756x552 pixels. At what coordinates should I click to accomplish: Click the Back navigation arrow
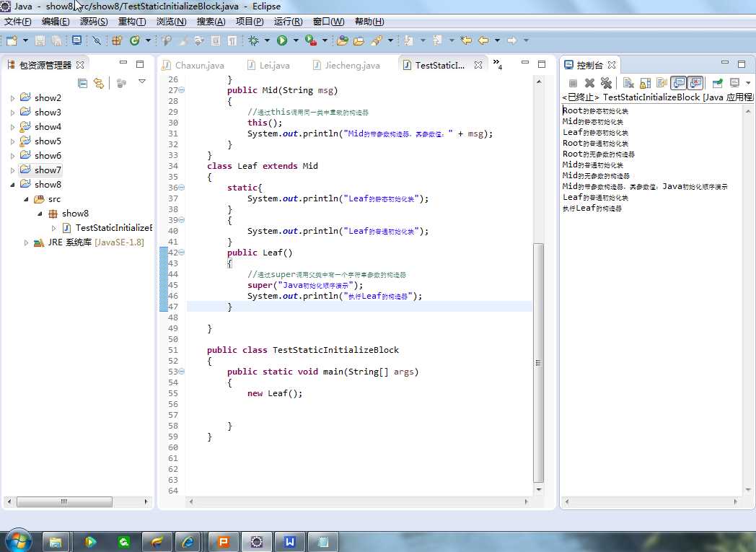tap(483, 41)
